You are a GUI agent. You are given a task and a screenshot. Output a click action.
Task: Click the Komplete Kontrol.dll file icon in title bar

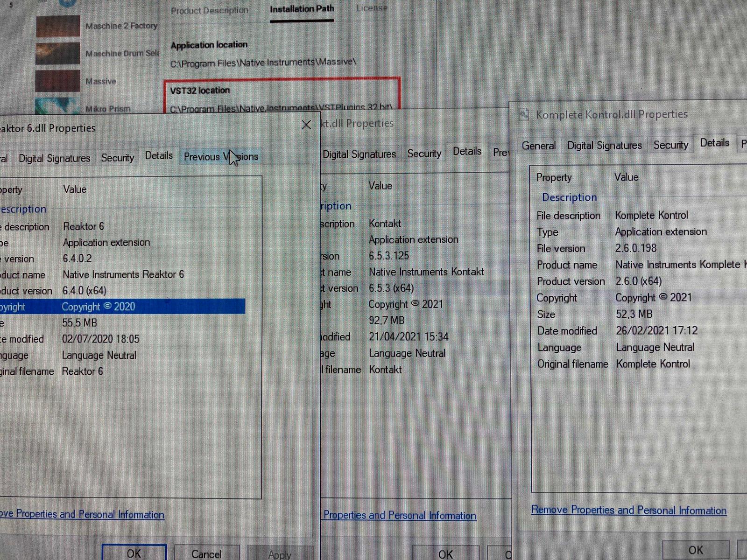(524, 114)
